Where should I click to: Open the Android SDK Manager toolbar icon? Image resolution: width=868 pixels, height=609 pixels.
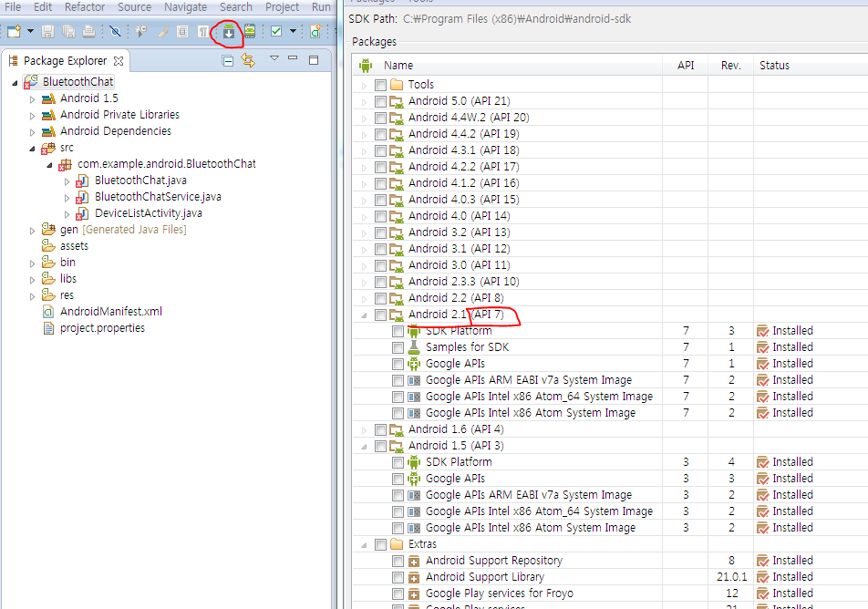pos(229,32)
